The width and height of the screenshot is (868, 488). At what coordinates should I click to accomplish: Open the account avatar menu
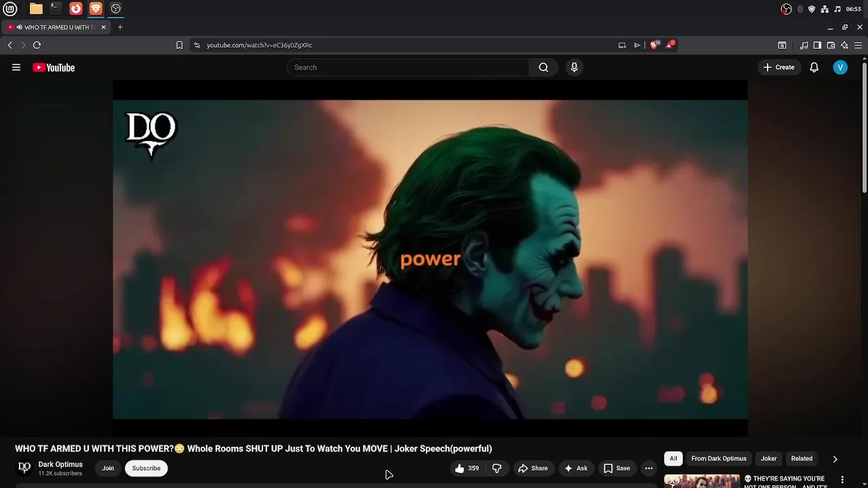pyautogui.click(x=840, y=67)
